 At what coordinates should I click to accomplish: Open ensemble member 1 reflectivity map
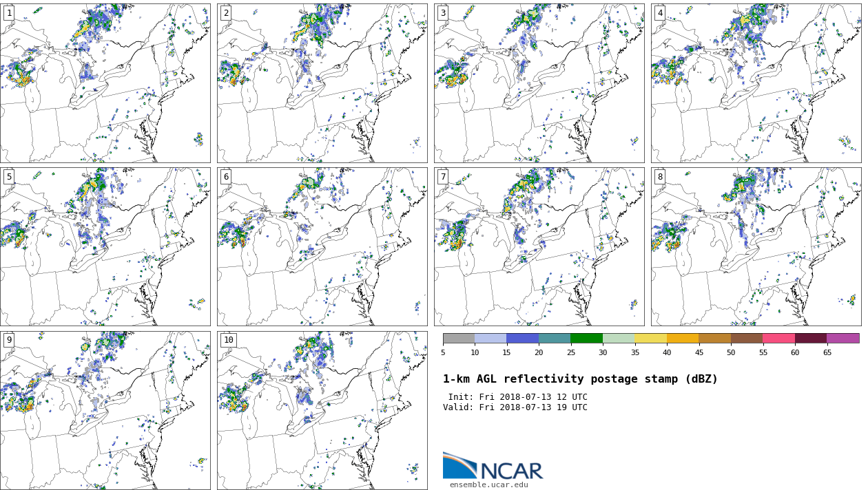click(105, 83)
